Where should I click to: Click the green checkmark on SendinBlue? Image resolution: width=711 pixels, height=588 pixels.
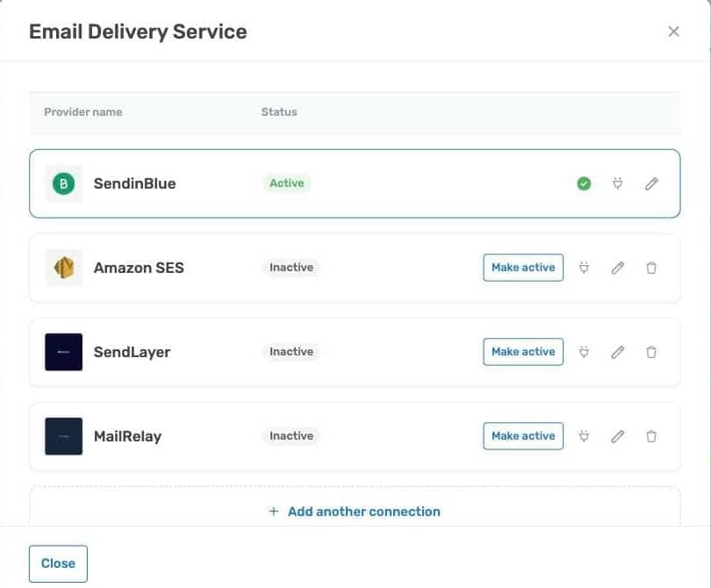[584, 183]
